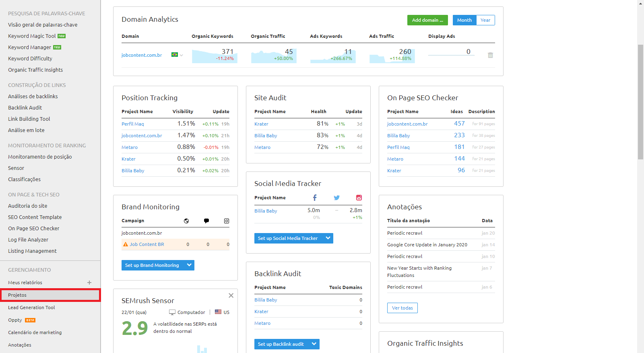
Task: Click 457 ideas for jobcontent.com.br
Action: point(459,124)
